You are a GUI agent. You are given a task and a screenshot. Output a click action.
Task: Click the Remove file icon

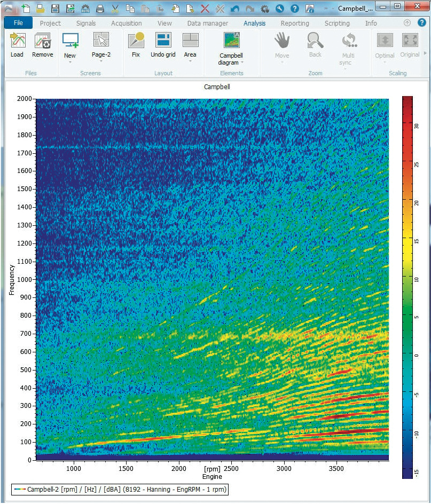click(42, 42)
